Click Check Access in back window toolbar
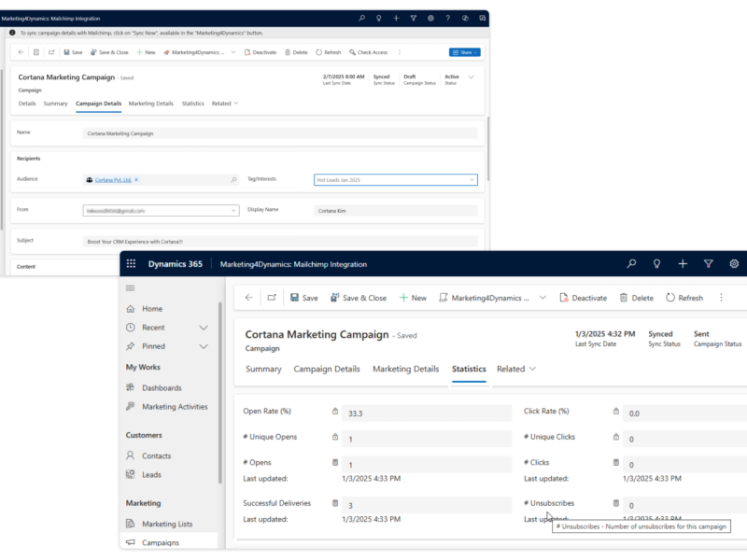Screen dimensions: 747x560 (368, 52)
